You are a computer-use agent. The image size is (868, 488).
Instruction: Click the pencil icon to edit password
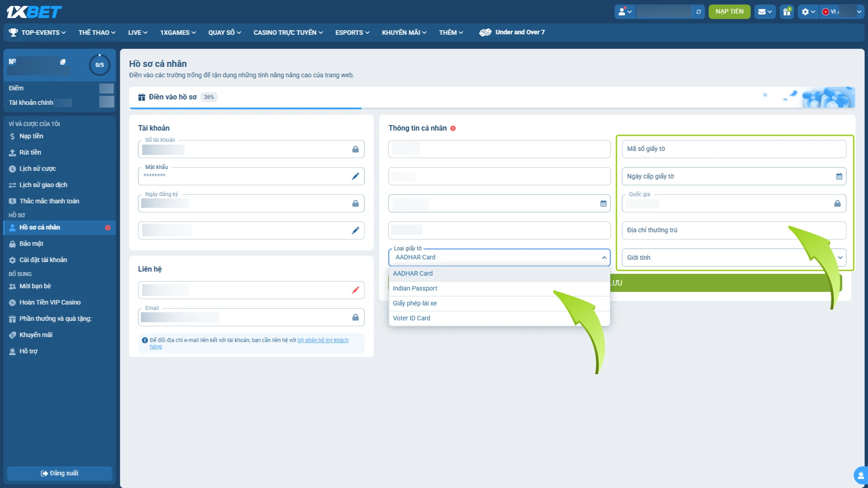click(355, 176)
